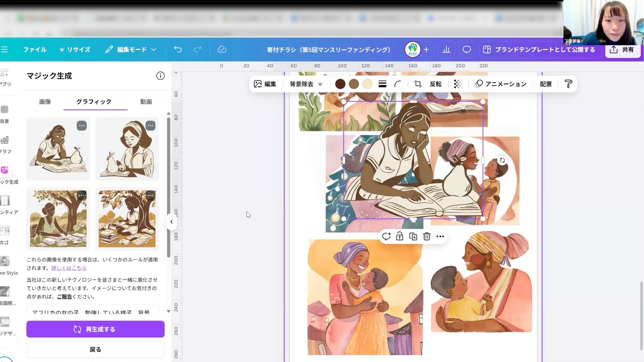Click the comment icon in floating toolbar
This screenshot has height=362, width=644.
tap(386, 237)
